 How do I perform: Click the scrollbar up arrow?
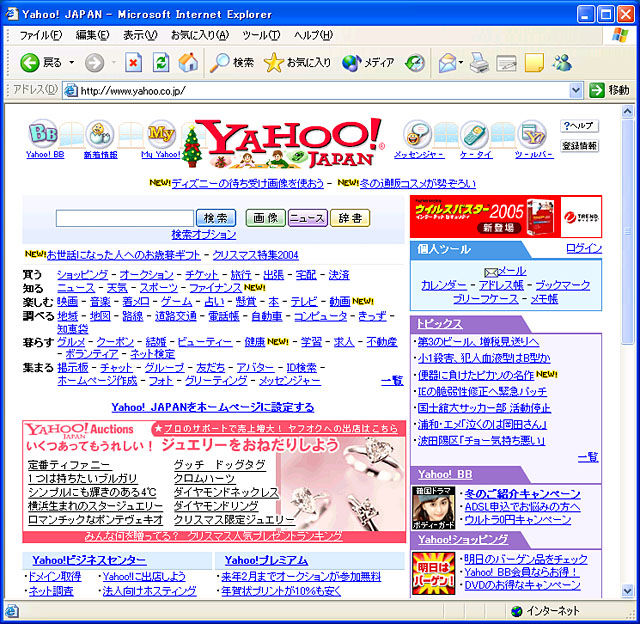tap(627, 111)
